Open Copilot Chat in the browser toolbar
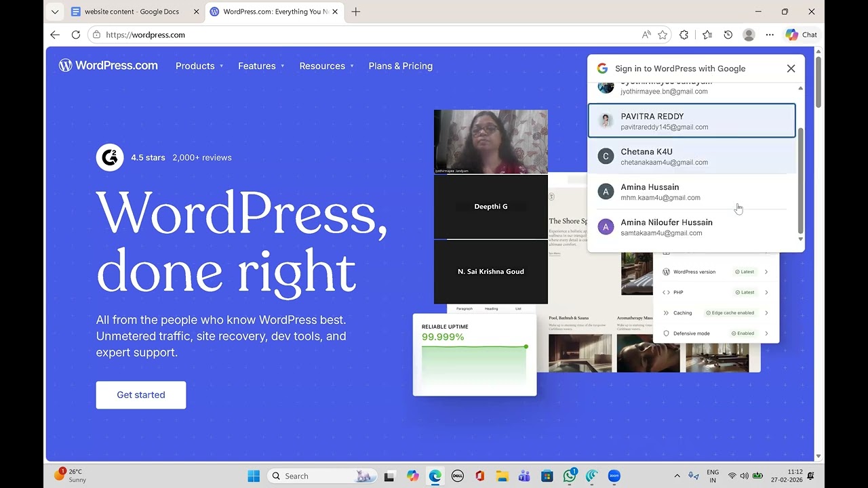 801,35
